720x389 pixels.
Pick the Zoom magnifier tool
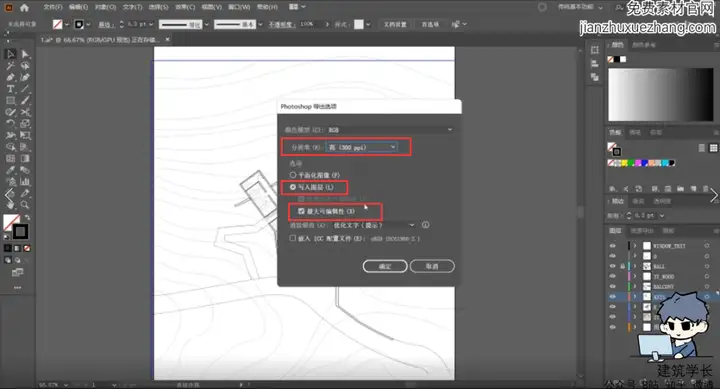click(25, 205)
